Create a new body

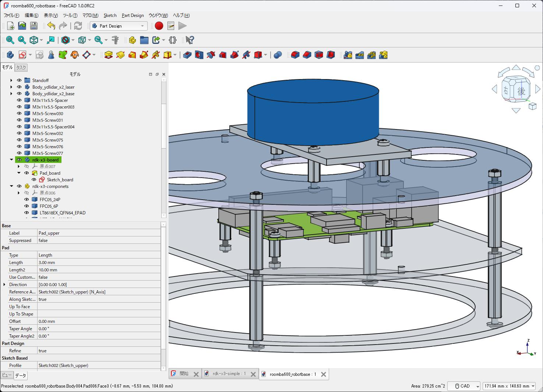(10, 54)
